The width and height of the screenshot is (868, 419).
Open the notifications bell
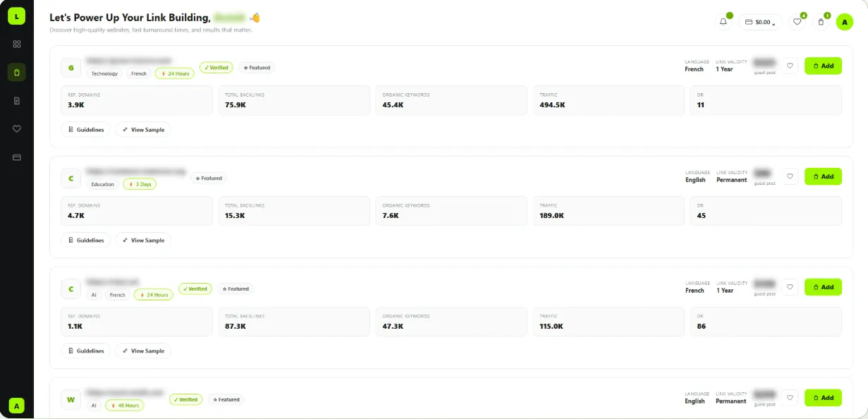click(723, 22)
